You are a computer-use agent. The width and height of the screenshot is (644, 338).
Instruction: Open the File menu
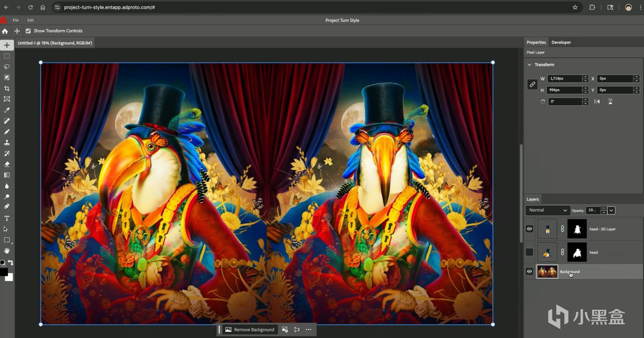point(16,20)
